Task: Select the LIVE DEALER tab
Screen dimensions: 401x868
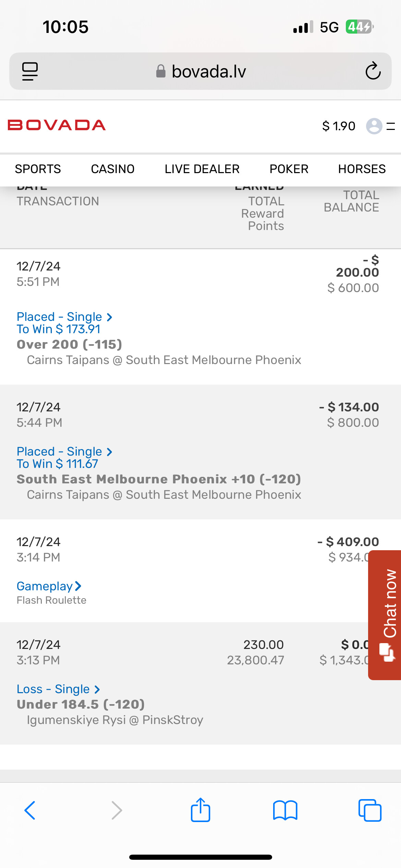Action: click(202, 169)
